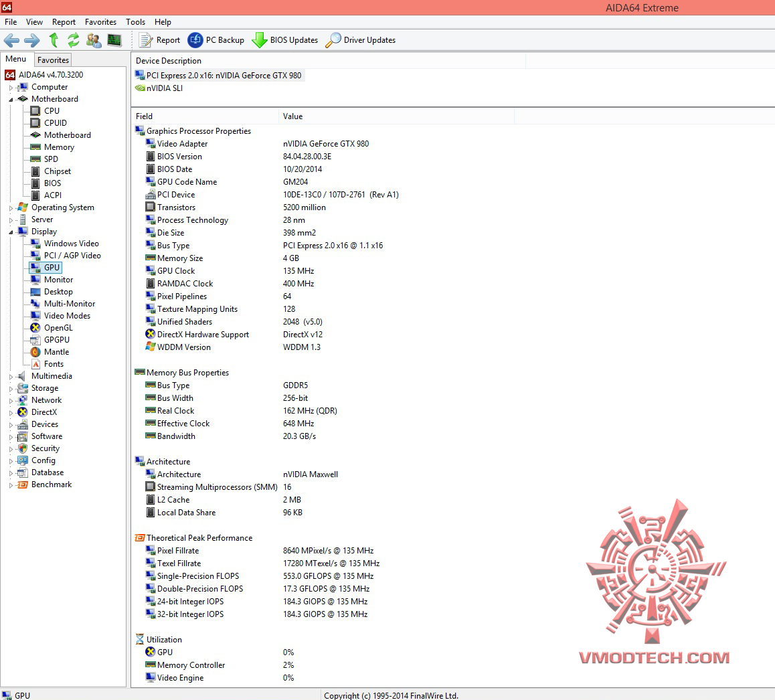Viewport: 775px width, 700px height.
Task: Click the Security shield icon
Action: [x=23, y=448]
